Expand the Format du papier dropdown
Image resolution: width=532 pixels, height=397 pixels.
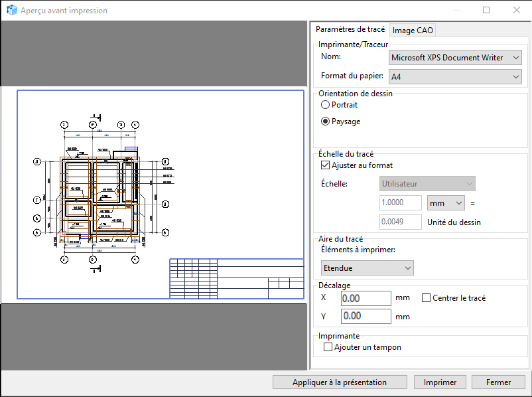[456, 77]
